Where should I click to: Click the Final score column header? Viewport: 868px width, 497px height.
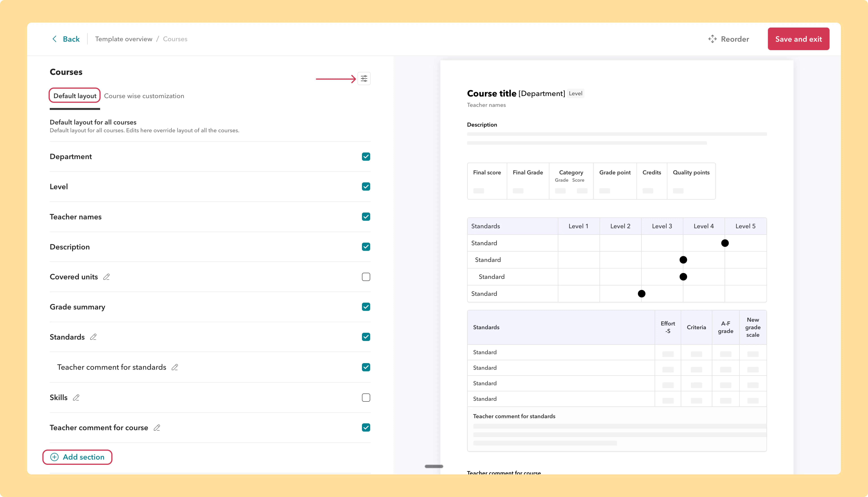[487, 172]
